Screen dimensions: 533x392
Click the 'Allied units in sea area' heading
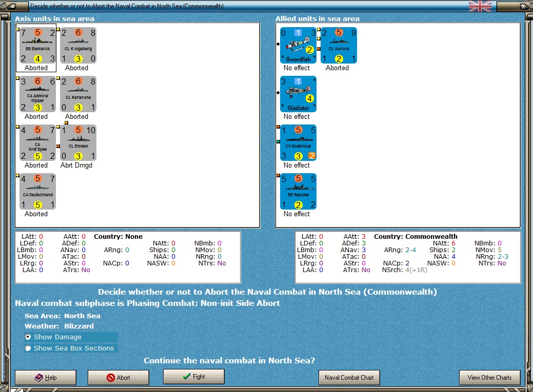pyautogui.click(x=318, y=18)
